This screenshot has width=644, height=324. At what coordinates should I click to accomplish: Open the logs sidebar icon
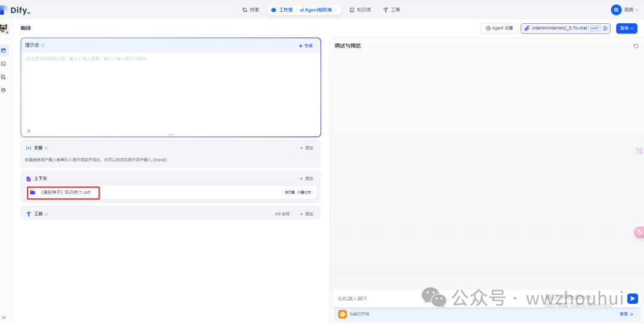pos(4,77)
